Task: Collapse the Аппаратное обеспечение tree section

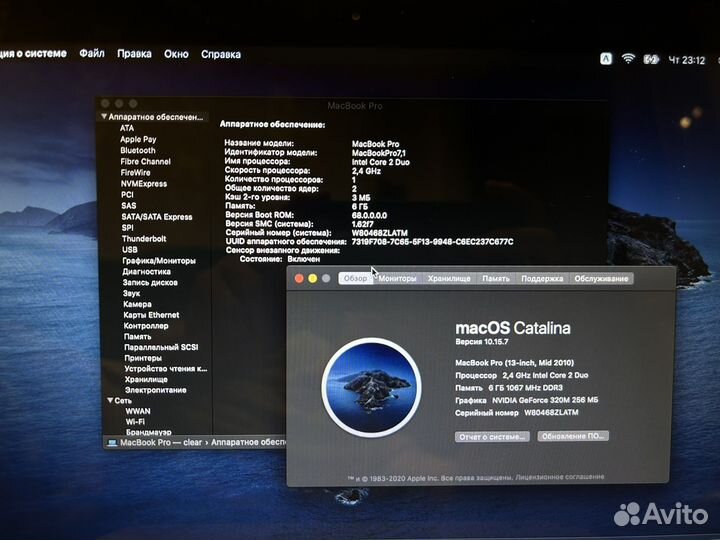Action: (104, 117)
